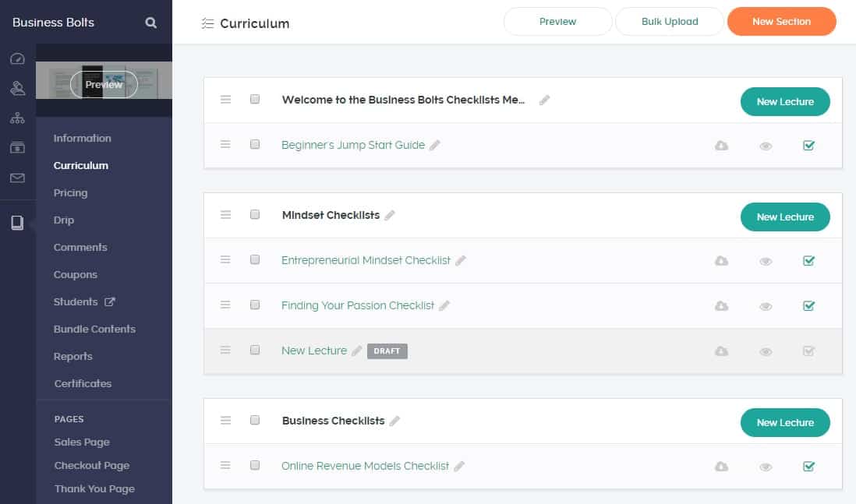Open Pricing in the course menu
Image resolution: width=856 pixels, height=504 pixels.
70,192
